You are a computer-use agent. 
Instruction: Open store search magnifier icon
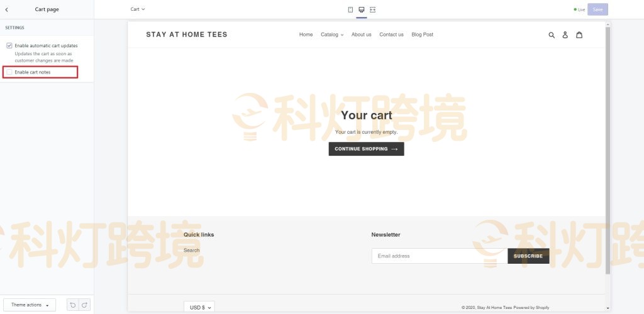[x=552, y=35]
